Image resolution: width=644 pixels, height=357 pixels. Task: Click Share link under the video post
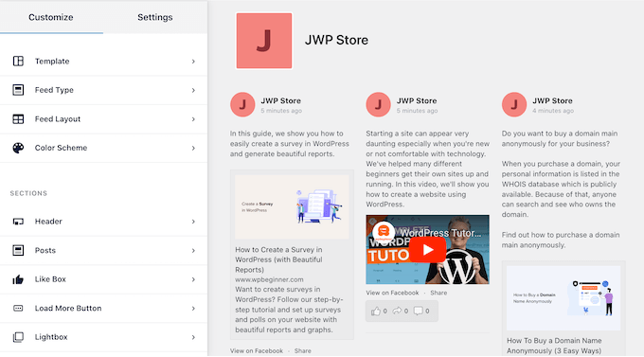point(438,293)
